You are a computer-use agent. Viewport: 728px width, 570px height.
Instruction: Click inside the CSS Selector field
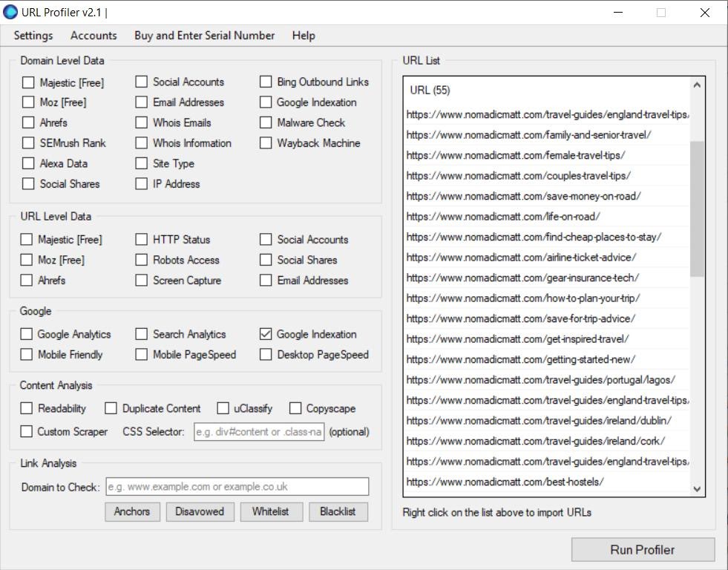click(258, 431)
